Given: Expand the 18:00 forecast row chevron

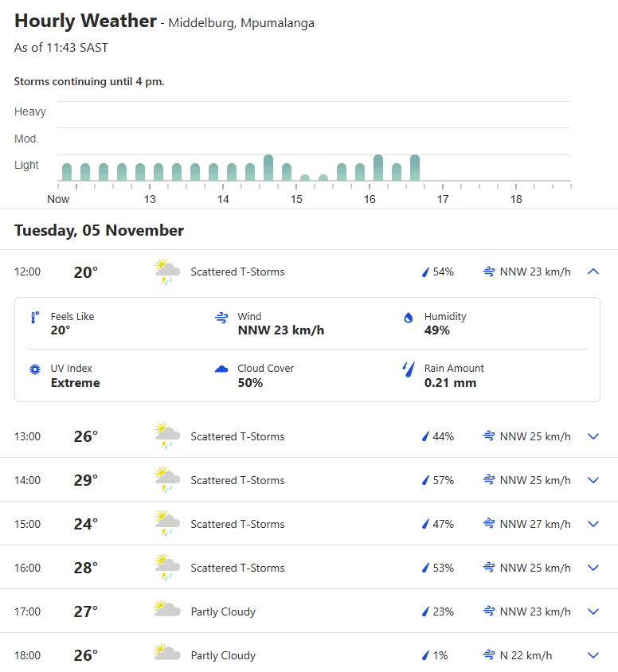Looking at the screenshot, I should (x=593, y=654).
